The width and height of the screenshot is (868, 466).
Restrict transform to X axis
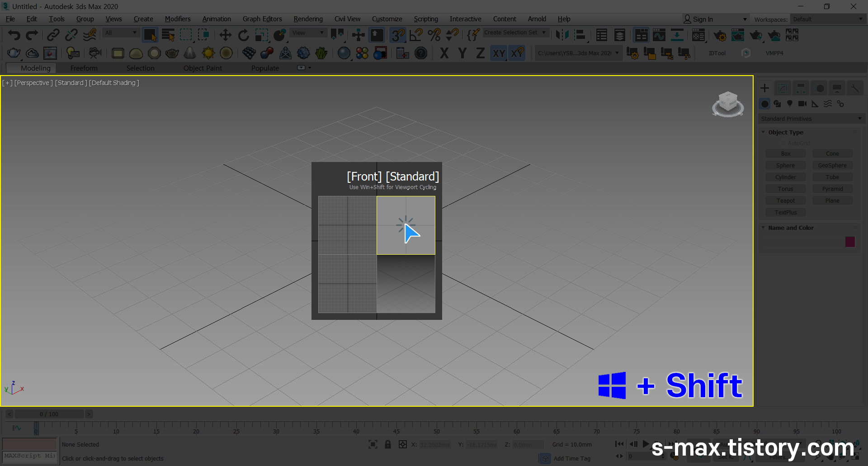click(444, 53)
